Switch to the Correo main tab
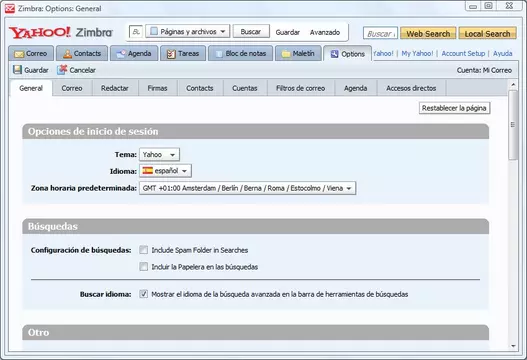The height and width of the screenshot is (360, 527). click(x=31, y=53)
